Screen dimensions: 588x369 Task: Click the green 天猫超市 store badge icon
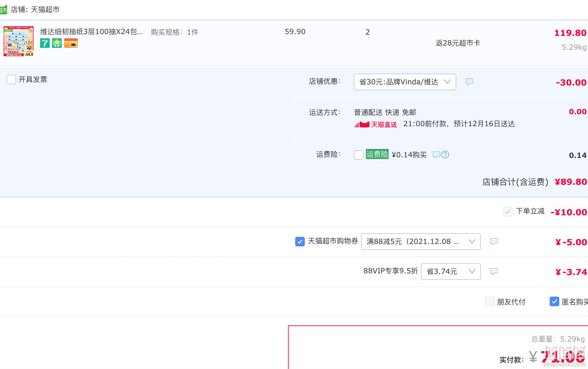[3, 10]
